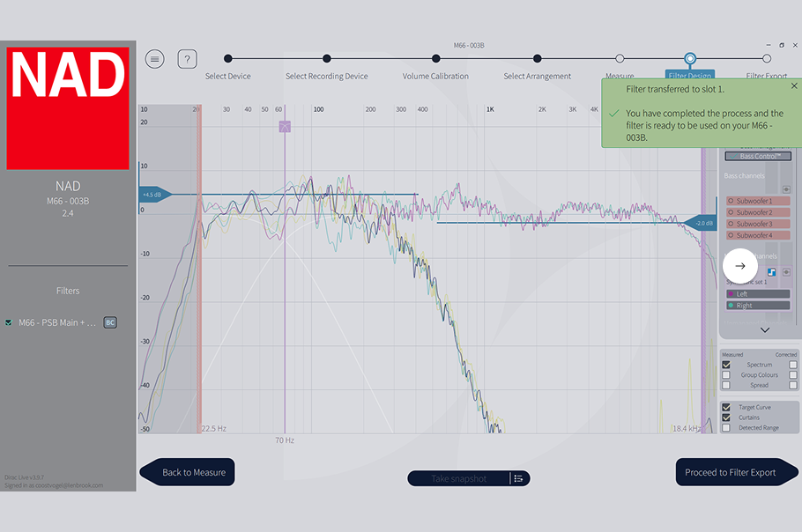Dismiss the filter transferred notification
Viewport: 802px width, 532px height.
point(793,86)
